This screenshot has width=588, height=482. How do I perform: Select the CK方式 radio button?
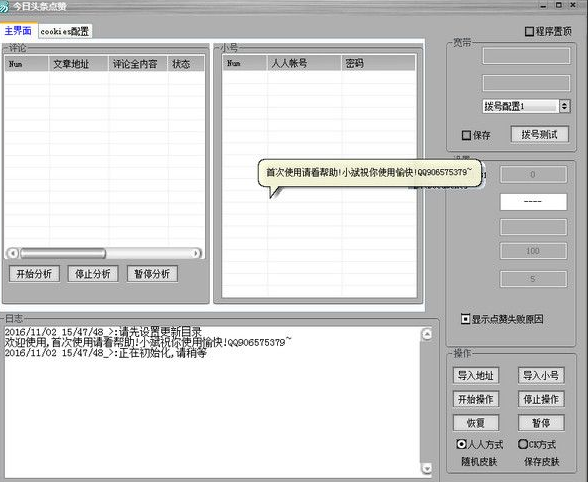click(x=523, y=444)
